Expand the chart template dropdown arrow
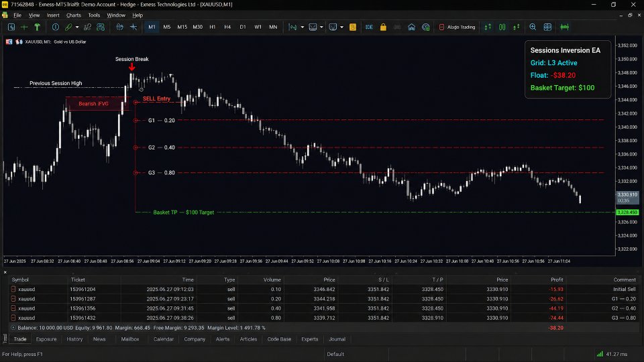Screen dimensions: 644x362 (321, 27)
